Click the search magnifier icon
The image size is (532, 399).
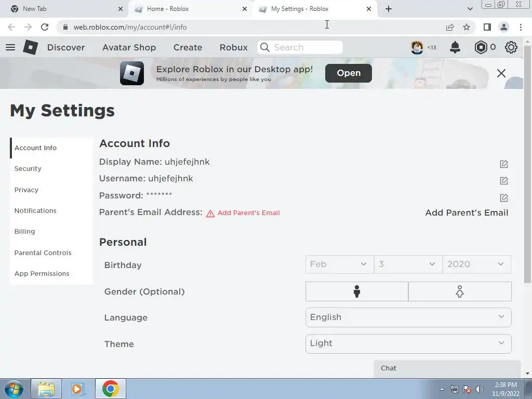click(265, 47)
